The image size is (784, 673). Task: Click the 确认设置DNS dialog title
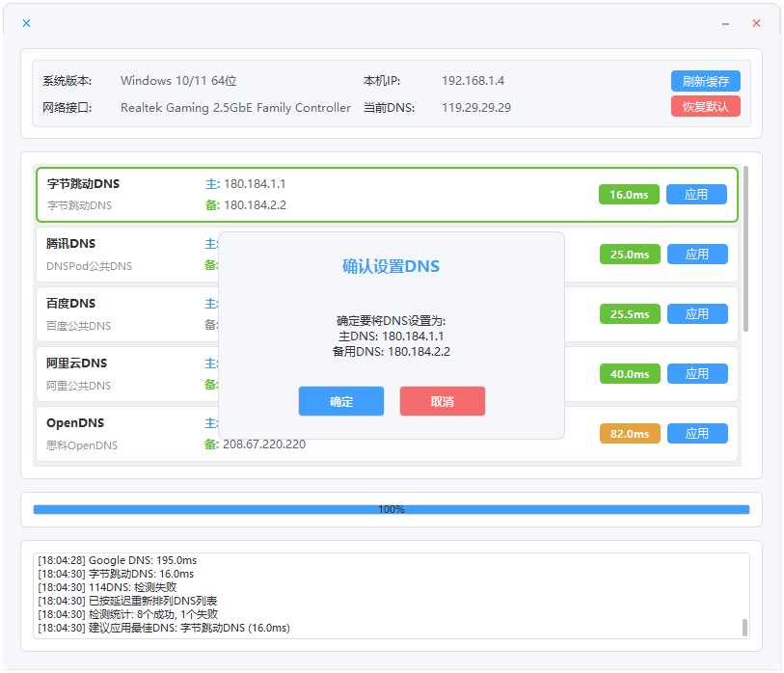(392, 266)
